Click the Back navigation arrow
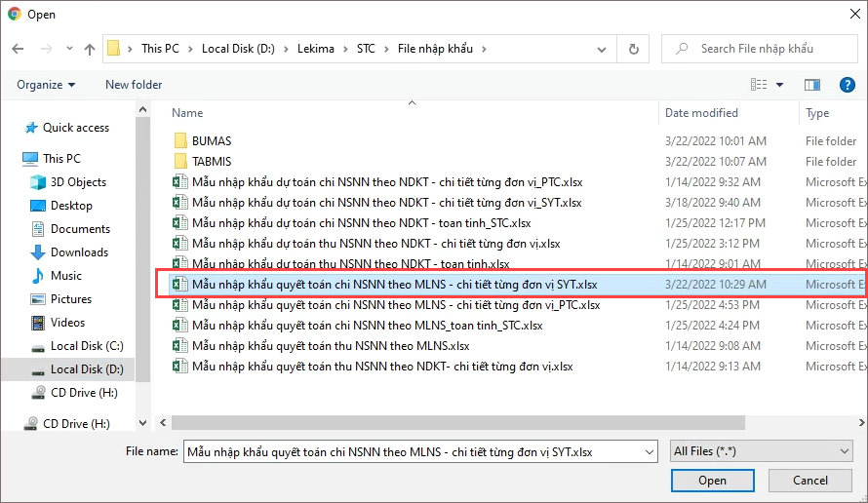Image resolution: width=868 pixels, height=503 pixels. point(18,49)
